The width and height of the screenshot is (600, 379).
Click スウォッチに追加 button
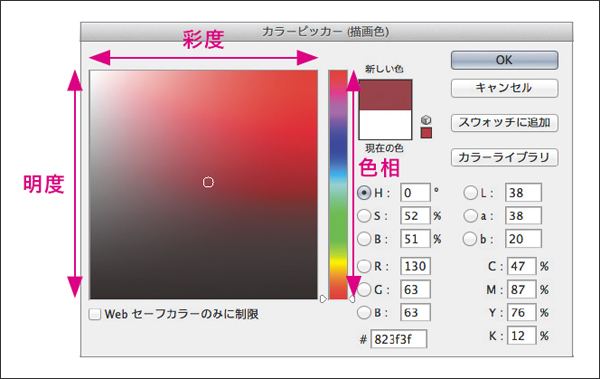pyautogui.click(x=504, y=123)
